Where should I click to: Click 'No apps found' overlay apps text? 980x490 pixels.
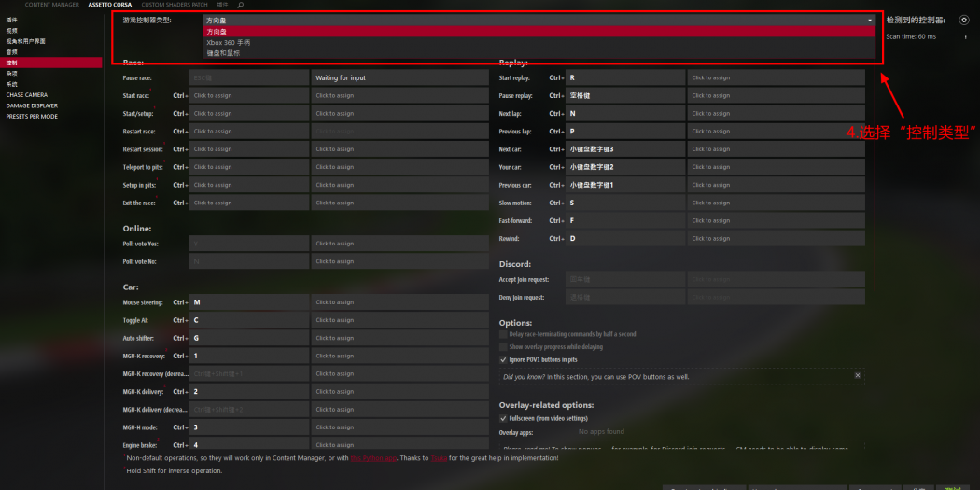pyautogui.click(x=601, y=431)
